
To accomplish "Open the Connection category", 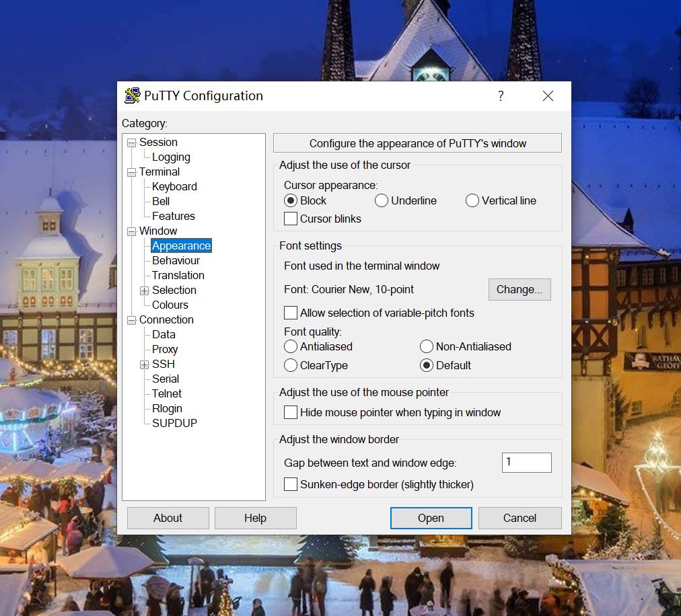I will [x=166, y=319].
